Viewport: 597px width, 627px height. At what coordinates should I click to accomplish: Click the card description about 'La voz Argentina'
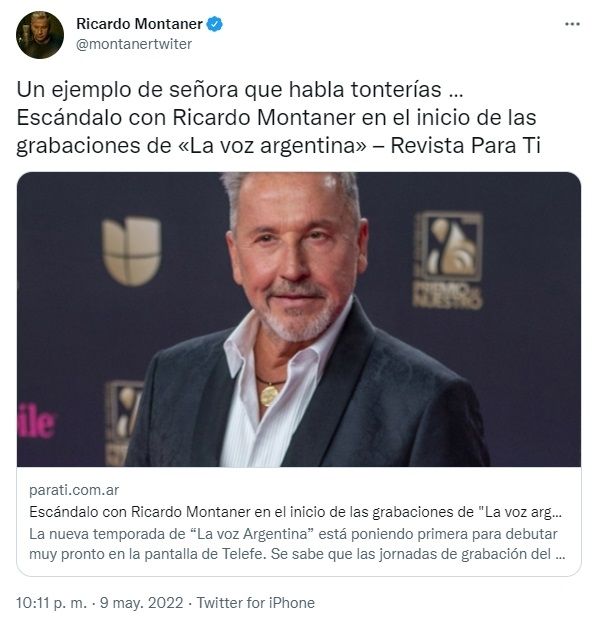pyautogui.click(x=297, y=544)
